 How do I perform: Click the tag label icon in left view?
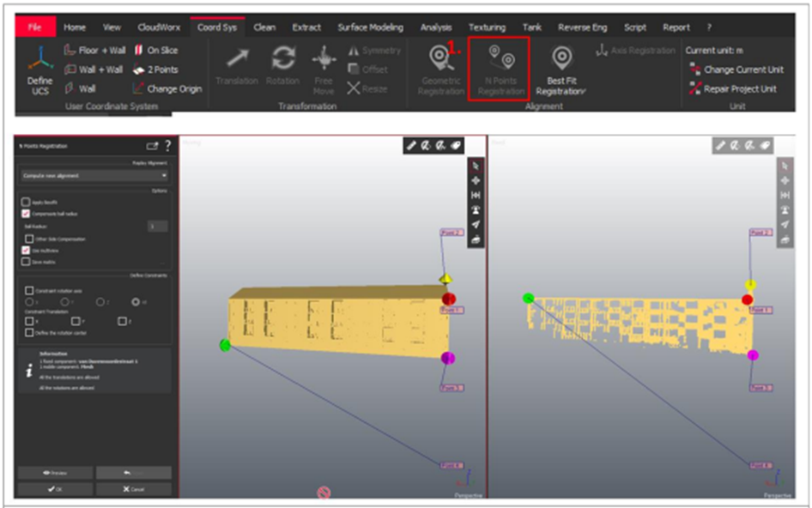click(456, 146)
